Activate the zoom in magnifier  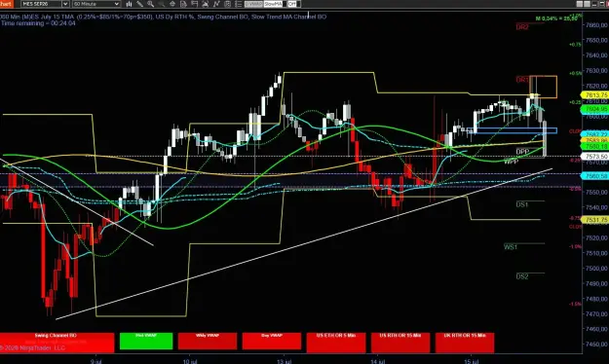tap(150, 4)
